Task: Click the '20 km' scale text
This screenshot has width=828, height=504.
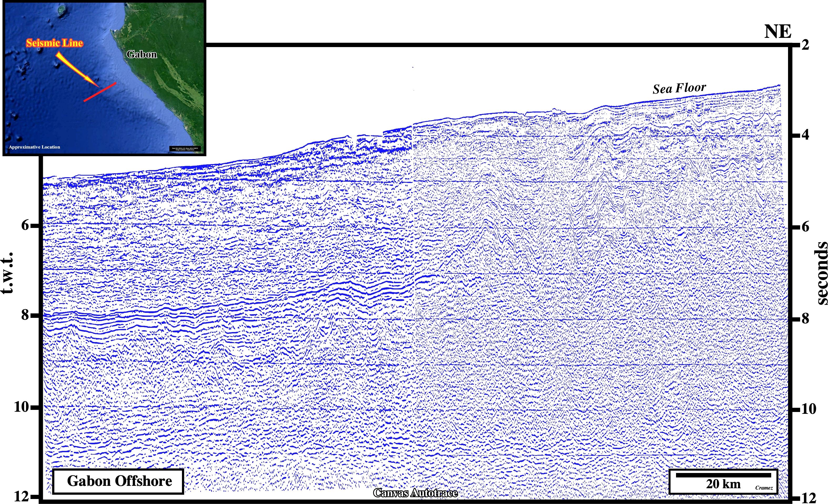Action: pyautogui.click(x=723, y=484)
